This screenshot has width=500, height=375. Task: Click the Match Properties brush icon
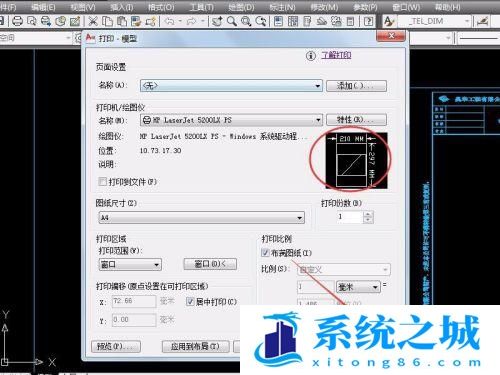pyautogui.click(x=136, y=21)
